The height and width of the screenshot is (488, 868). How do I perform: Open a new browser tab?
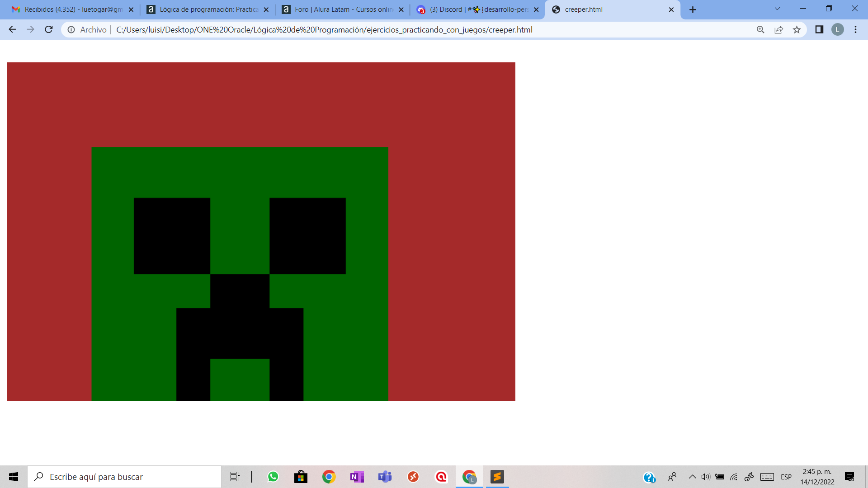[x=693, y=9]
